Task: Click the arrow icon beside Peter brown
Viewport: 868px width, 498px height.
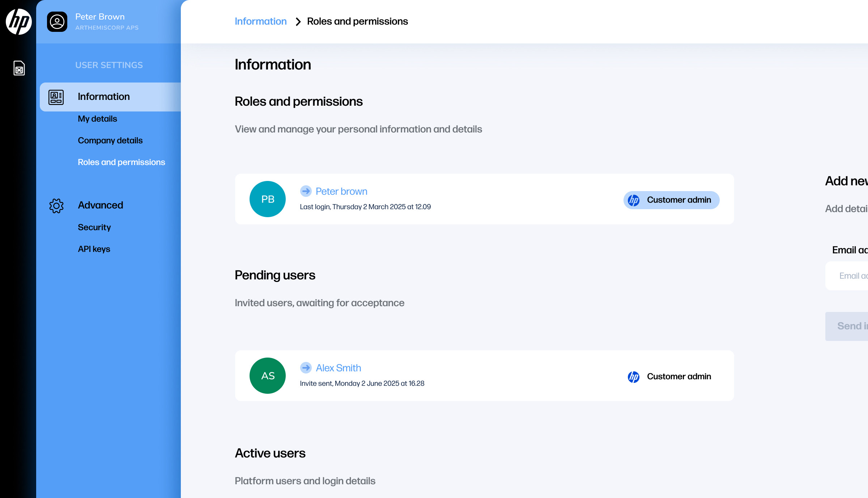Action: (x=306, y=191)
